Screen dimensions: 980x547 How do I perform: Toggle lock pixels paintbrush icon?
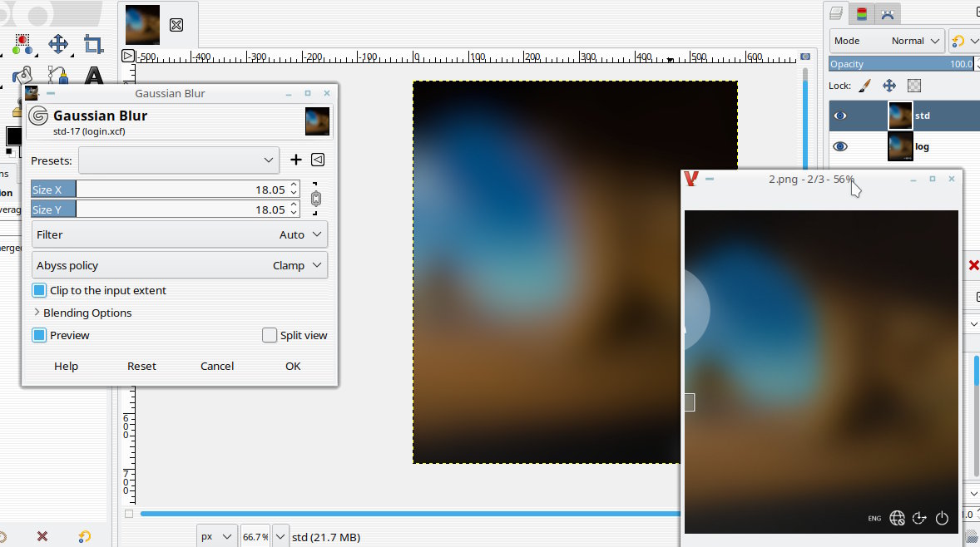(x=864, y=86)
